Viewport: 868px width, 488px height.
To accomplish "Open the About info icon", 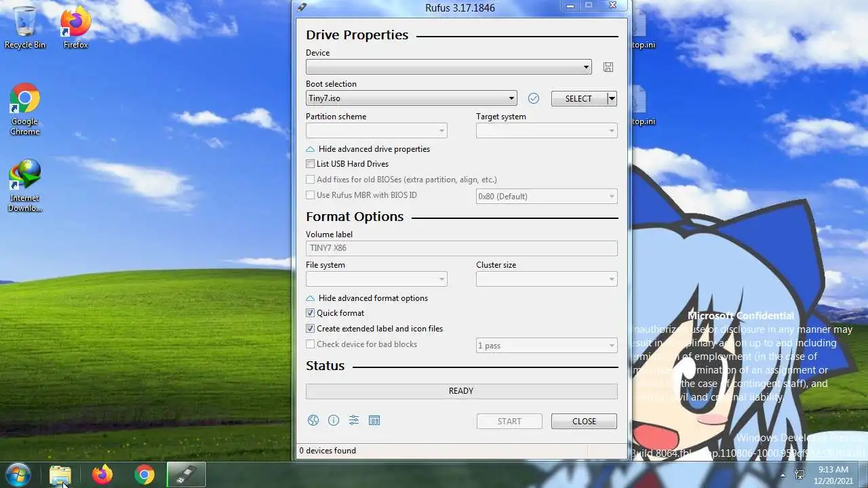I will [334, 420].
